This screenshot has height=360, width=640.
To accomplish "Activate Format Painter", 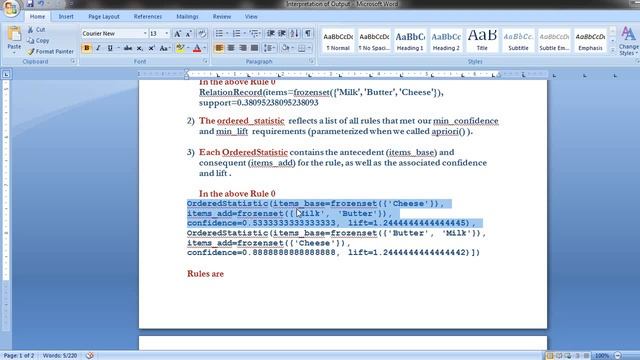I will [x=51, y=51].
